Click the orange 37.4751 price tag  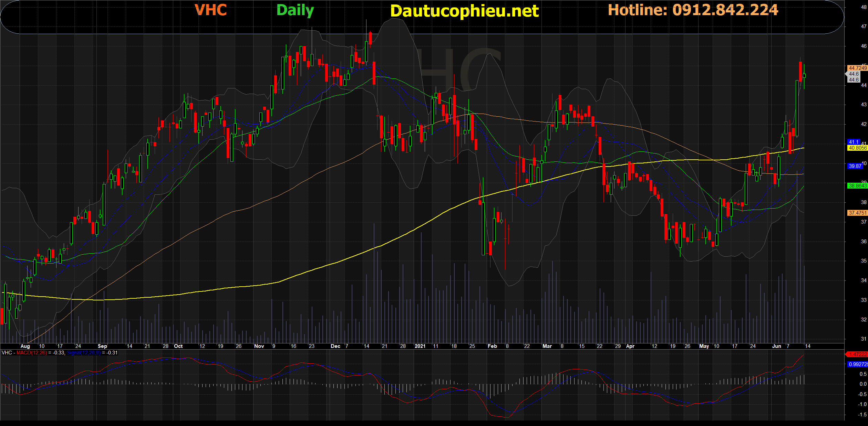(x=857, y=213)
